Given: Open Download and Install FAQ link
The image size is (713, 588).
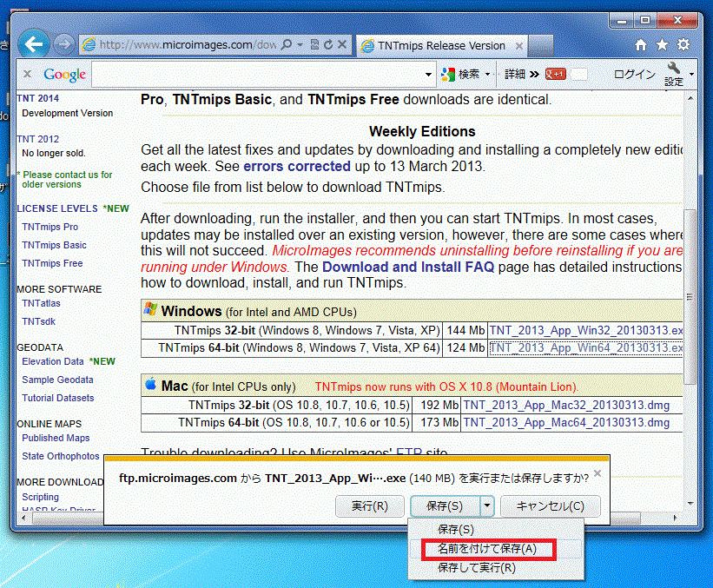Looking at the screenshot, I should coord(408,267).
